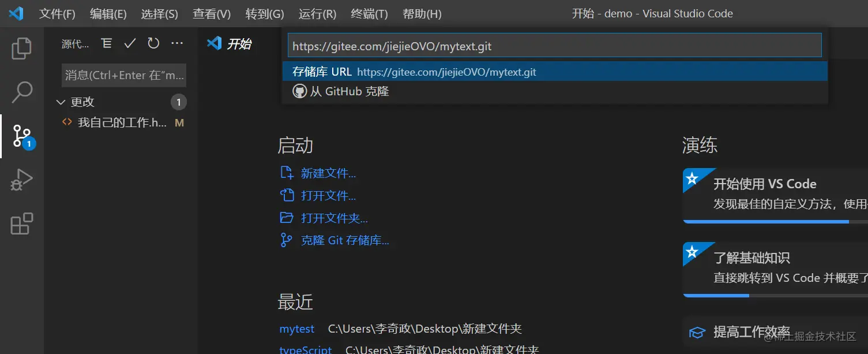Open the recent mytest project
This screenshot has height=354, width=868.
click(296, 328)
